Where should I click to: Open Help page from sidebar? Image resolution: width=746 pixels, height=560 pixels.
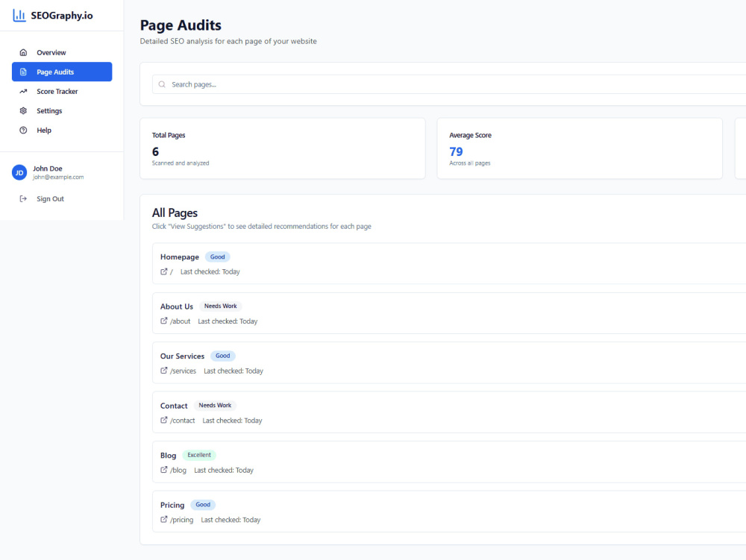[x=62, y=130]
